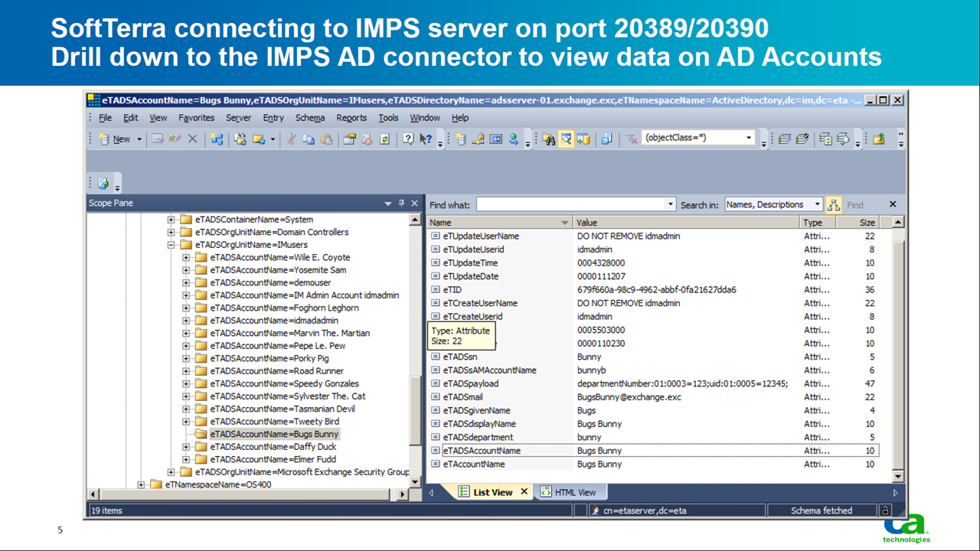Expand eTADSOrgUnitName=Domain Controllers node
The height and width of the screenshot is (551, 980).
(171, 232)
